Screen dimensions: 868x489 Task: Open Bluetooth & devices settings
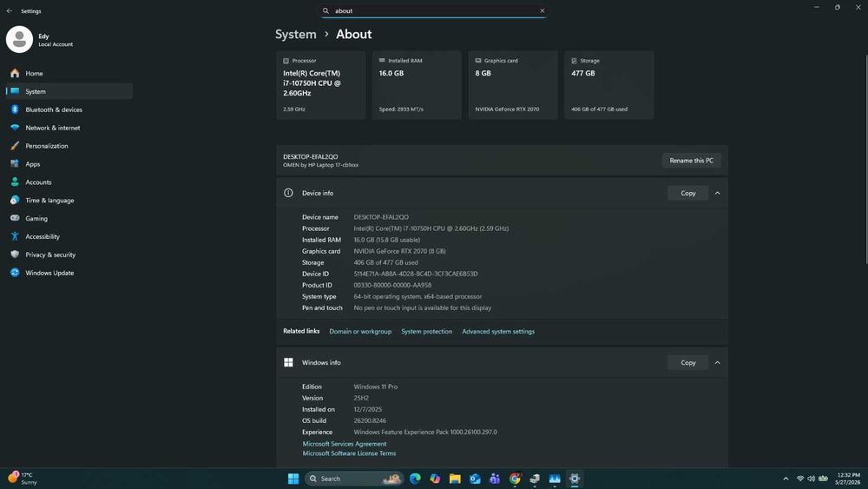[x=69, y=109]
